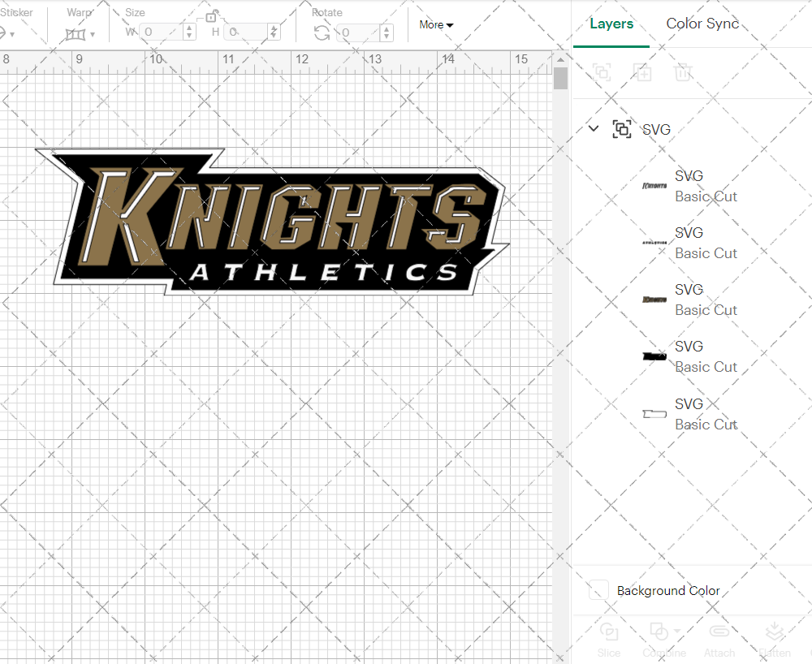
Task: Click the Flatten tool icon
Action: tap(774, 632)
